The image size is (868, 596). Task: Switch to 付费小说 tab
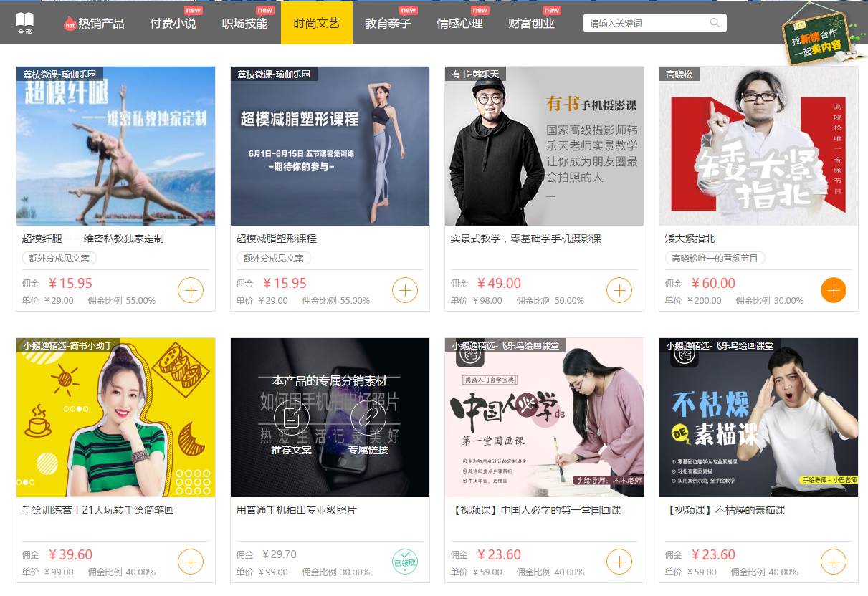point(173,23)
